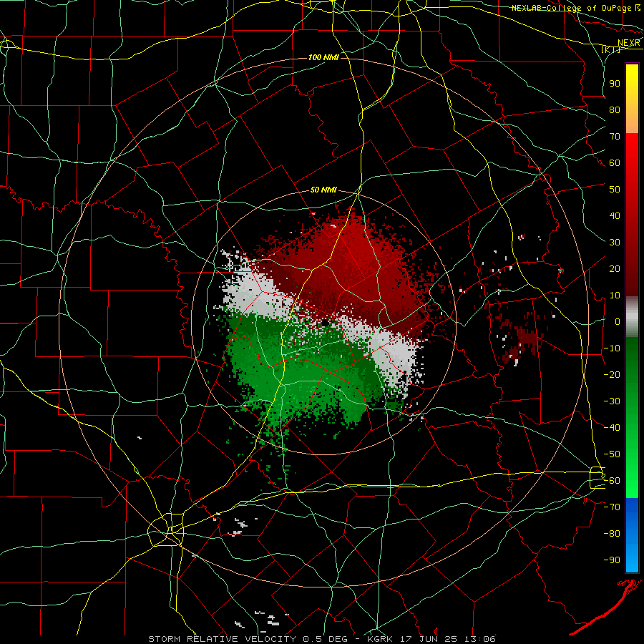644x644 pixels.
Task: Select the blue bottom band of the color bar
Action: pos(632,535)
